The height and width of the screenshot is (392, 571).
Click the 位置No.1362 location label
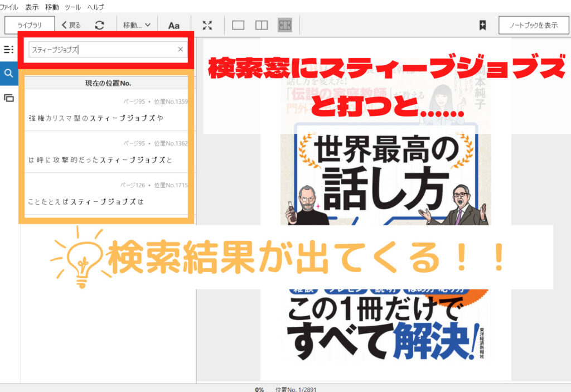coord(171,143)
